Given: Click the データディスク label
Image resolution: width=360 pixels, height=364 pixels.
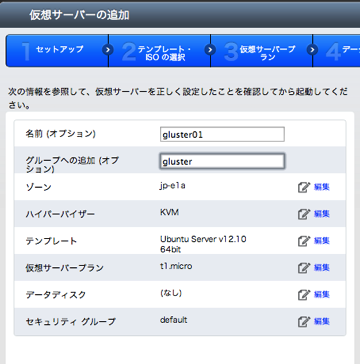Looking at the screenshot, I should pos(56,295).
